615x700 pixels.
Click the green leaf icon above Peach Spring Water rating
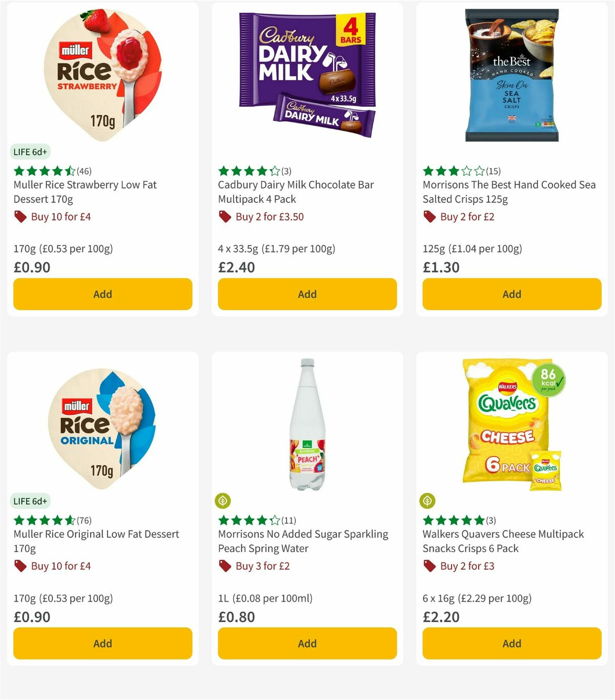[222, 501]
